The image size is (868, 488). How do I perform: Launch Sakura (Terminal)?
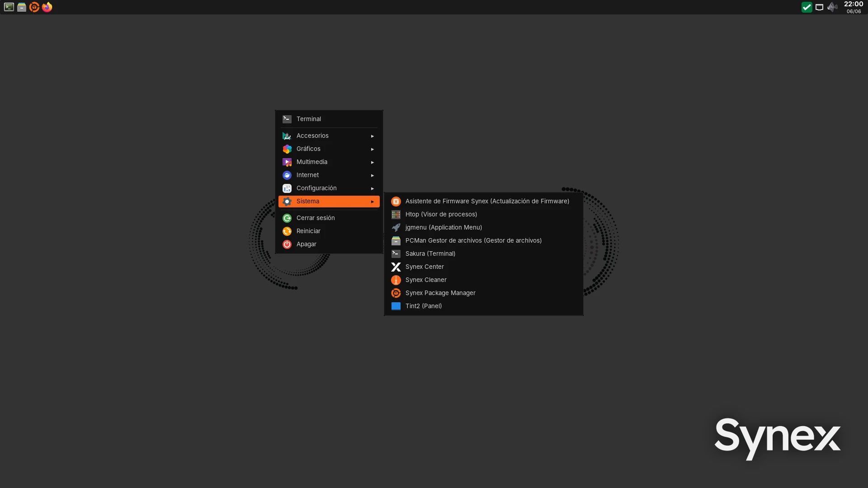[x=484, y=254]
